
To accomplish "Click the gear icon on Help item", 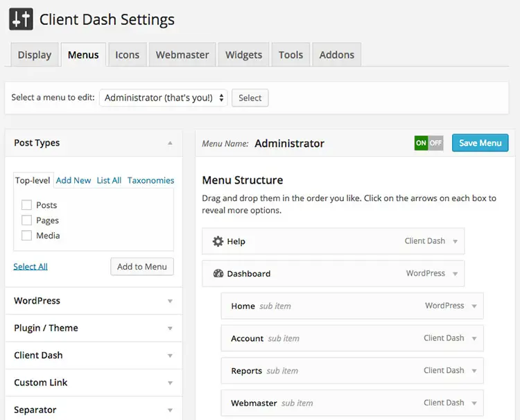I will point(218,241).
